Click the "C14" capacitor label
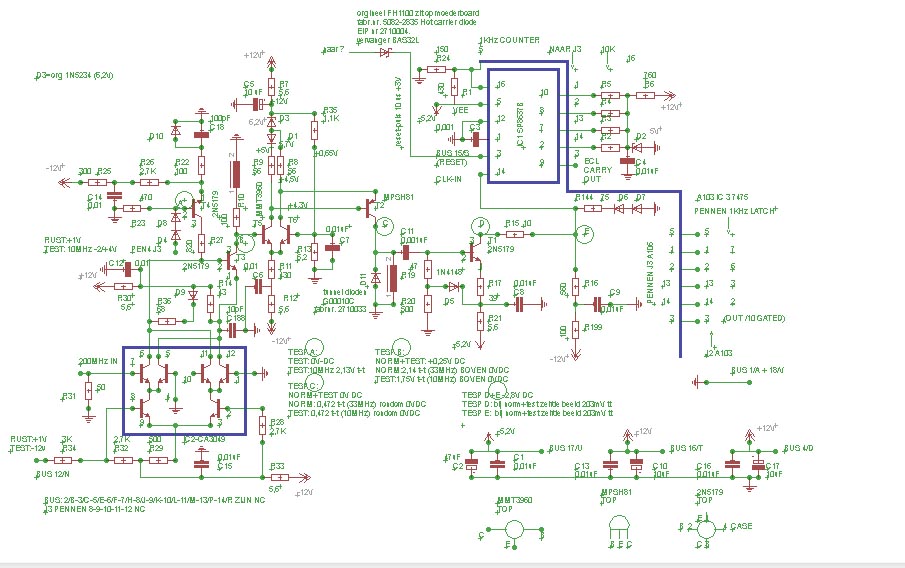This screenshot has height=568, width=905. (95, 197)
